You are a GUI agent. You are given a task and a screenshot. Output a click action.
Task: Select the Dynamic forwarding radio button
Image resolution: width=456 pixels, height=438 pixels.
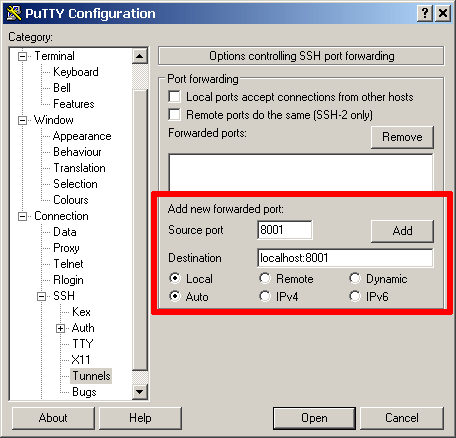coord(355,278)
